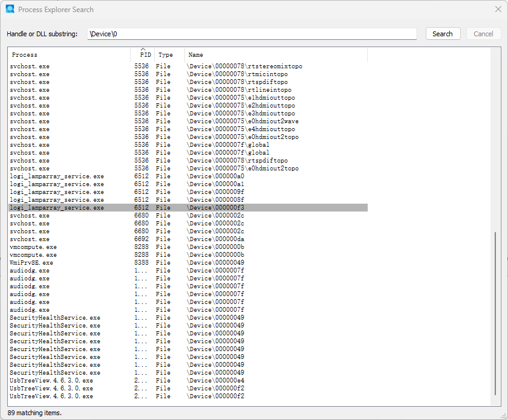Click the Cancel button
Image resolution: width=508 pixels, height=420 pixels.
point(483,34)
